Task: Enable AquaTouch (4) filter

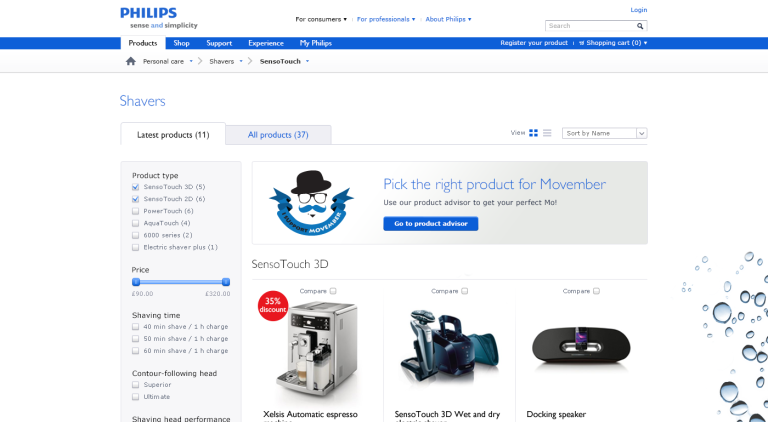Action: (x=136, y=223)
